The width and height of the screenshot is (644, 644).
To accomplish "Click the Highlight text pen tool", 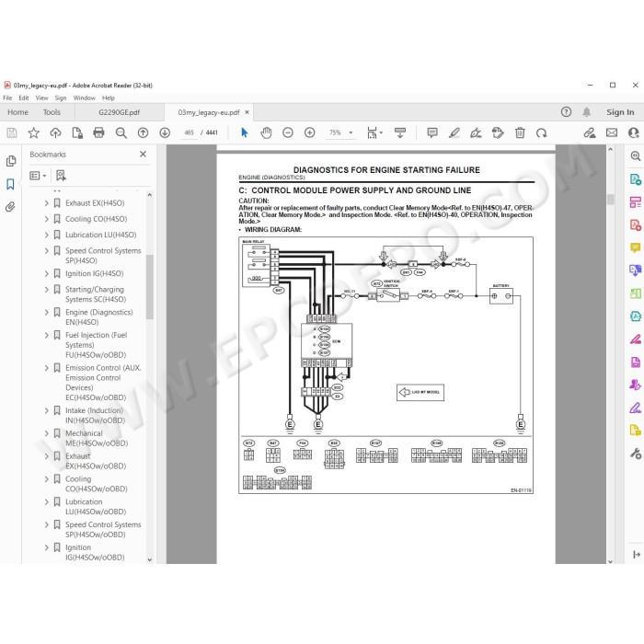I will pos(454,132).
